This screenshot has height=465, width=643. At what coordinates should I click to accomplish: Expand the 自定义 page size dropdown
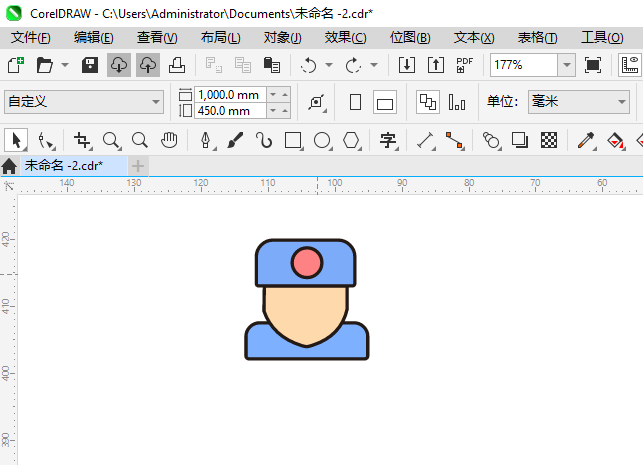[x=156, y=102]
